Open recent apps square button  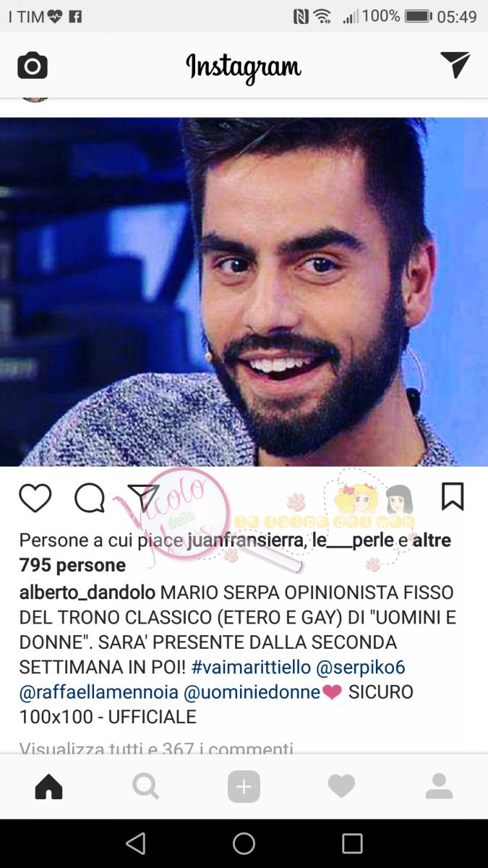point(352,843)
